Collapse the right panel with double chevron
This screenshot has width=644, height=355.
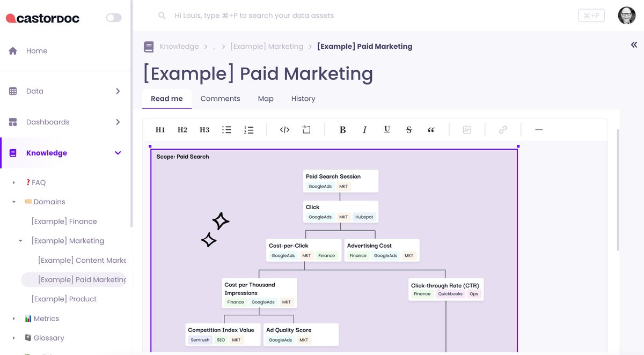tap(634, 45)
